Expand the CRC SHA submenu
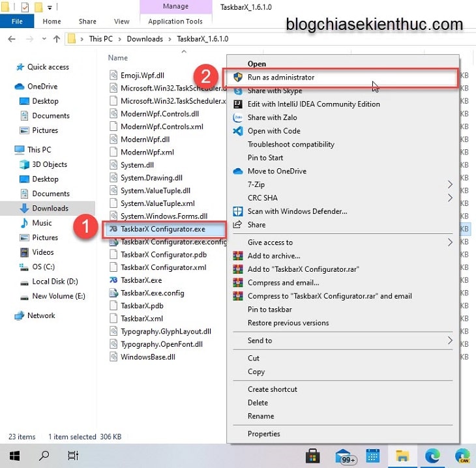Screen dimensions: 476x468 coord(450,197)
